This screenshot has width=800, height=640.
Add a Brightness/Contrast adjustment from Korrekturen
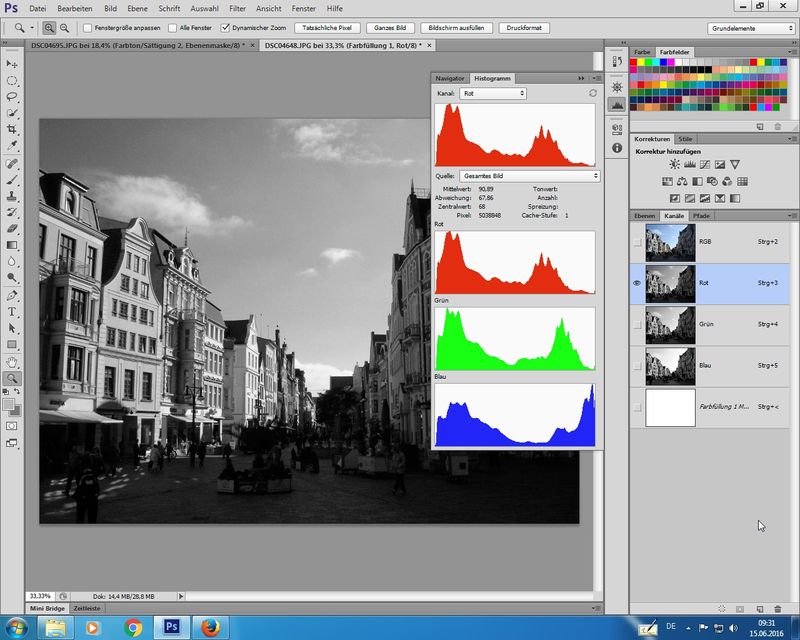click(x=675, y=164)
